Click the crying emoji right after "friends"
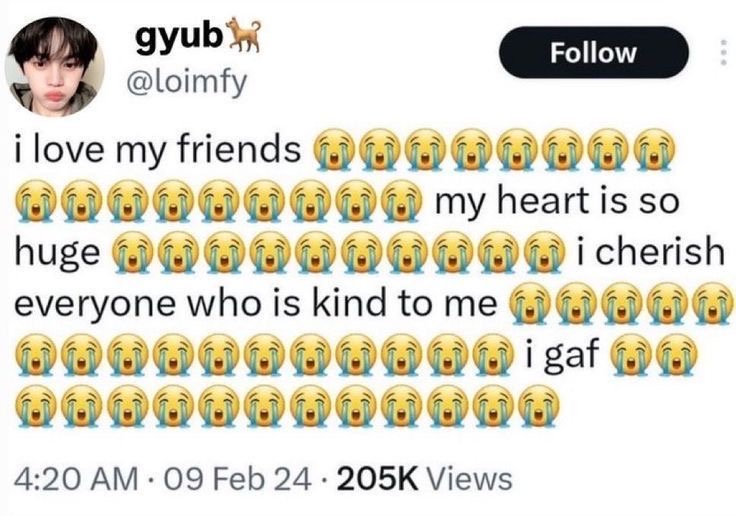The width and height of the screenshot is (736, 516). 331,150
